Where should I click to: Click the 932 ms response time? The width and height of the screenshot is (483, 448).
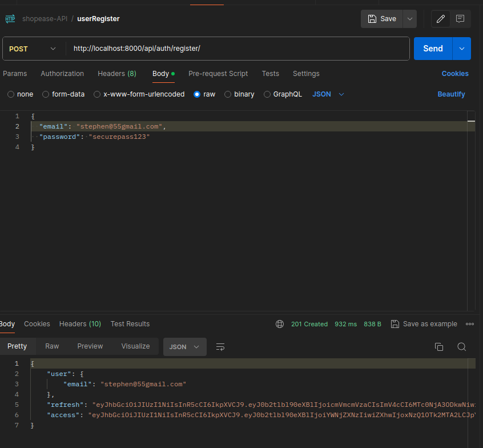click(x=345, y=324)
